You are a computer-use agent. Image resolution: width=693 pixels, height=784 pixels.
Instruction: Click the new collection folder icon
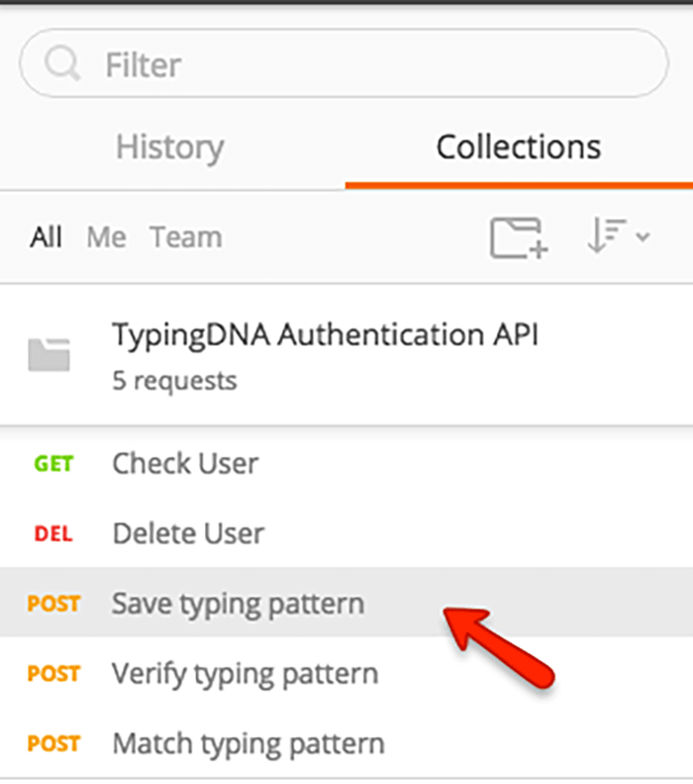point(519,238)
